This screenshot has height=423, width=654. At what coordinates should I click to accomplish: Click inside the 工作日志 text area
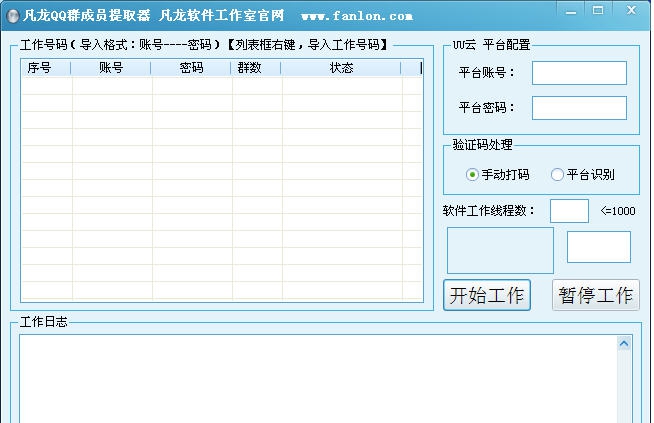click(318, 379)
